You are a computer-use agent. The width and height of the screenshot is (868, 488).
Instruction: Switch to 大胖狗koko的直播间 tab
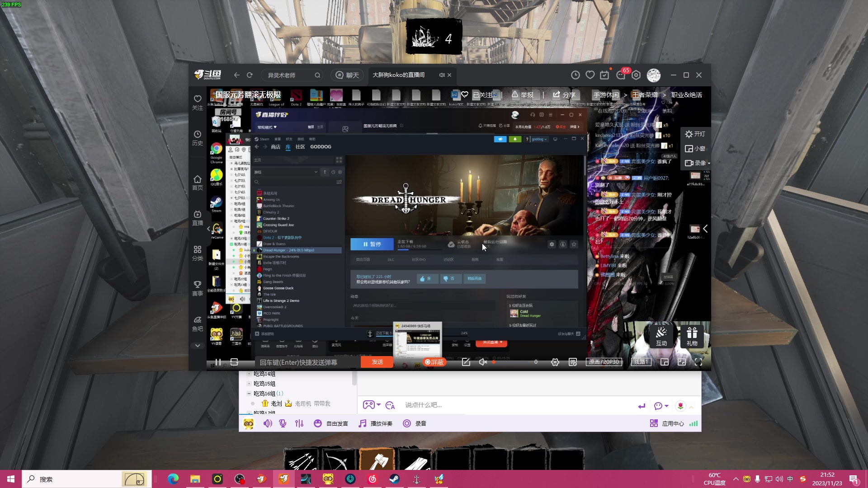[399, 75]
